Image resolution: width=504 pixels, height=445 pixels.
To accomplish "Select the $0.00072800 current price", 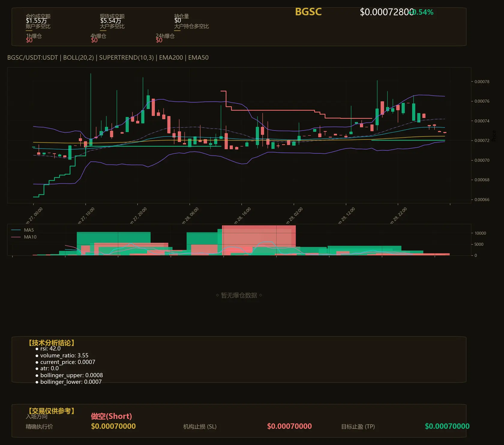I will 387,12.
